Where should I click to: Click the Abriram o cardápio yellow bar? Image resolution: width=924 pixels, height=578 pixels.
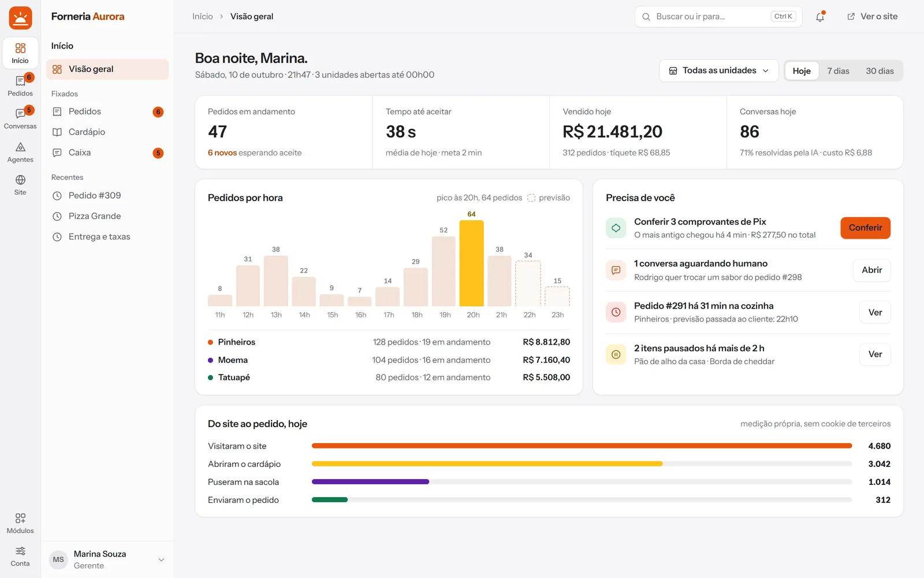(487, 464)
